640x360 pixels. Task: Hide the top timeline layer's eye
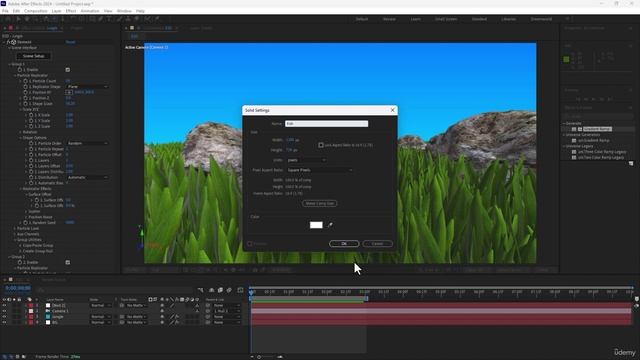point(4,305)
